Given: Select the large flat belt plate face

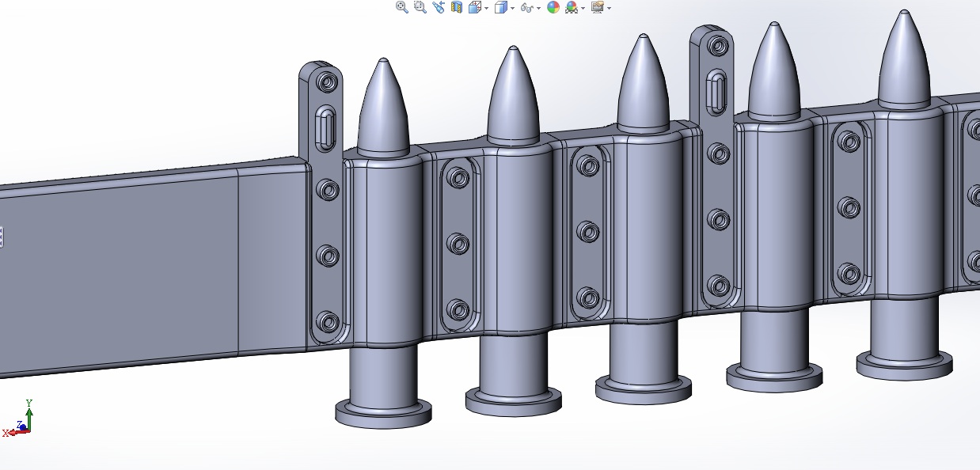Looking at the screenshot, I should coord(119,275).
